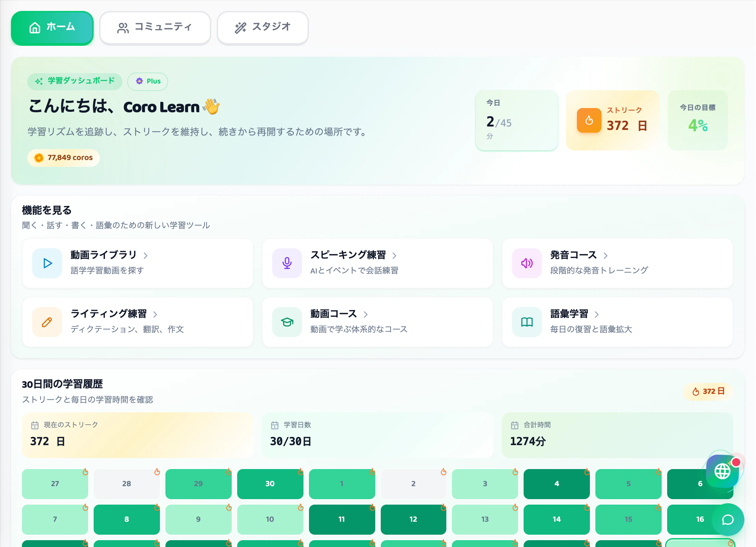Click the open book icon for 語彙学習
Screen dimensions: 756x547
pos(527,322)
